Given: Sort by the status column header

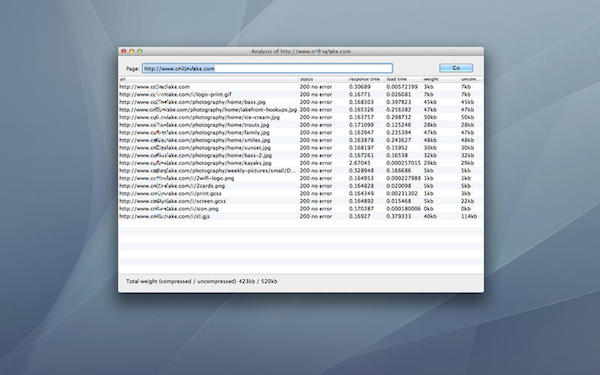Looking at the screenshot, I should coord(323,79).
